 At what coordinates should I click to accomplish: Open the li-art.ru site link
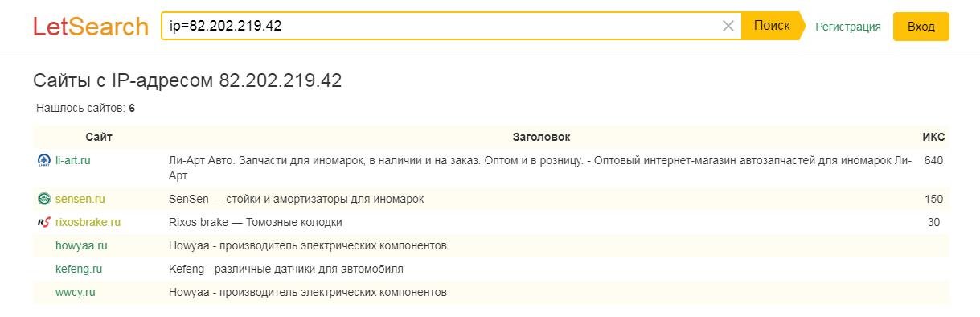pos(73,160)
